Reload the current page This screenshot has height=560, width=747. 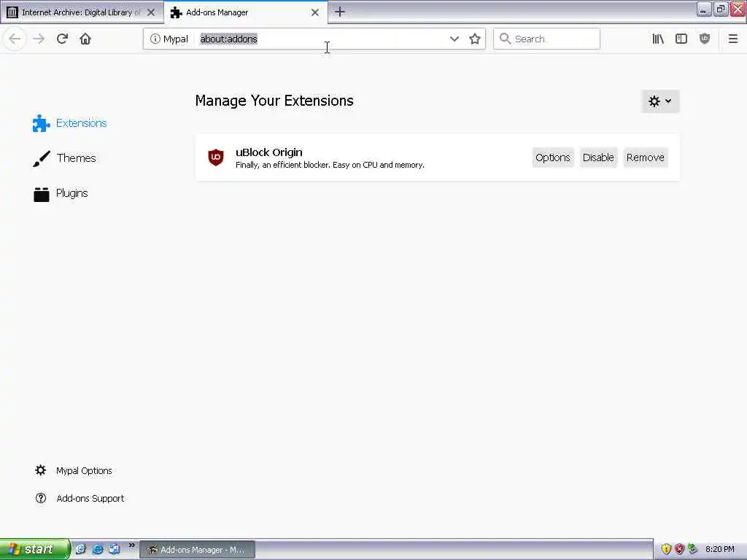[x=62, y=39]
